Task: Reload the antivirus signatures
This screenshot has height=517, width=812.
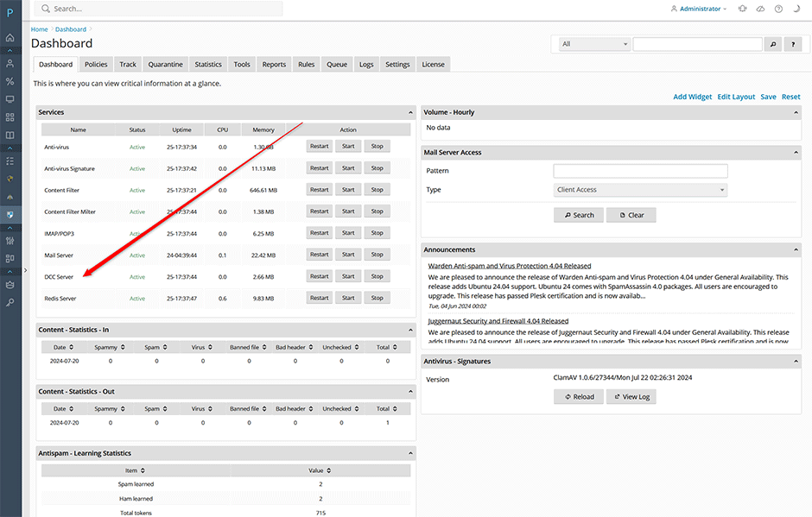Action: coord(579,397)
